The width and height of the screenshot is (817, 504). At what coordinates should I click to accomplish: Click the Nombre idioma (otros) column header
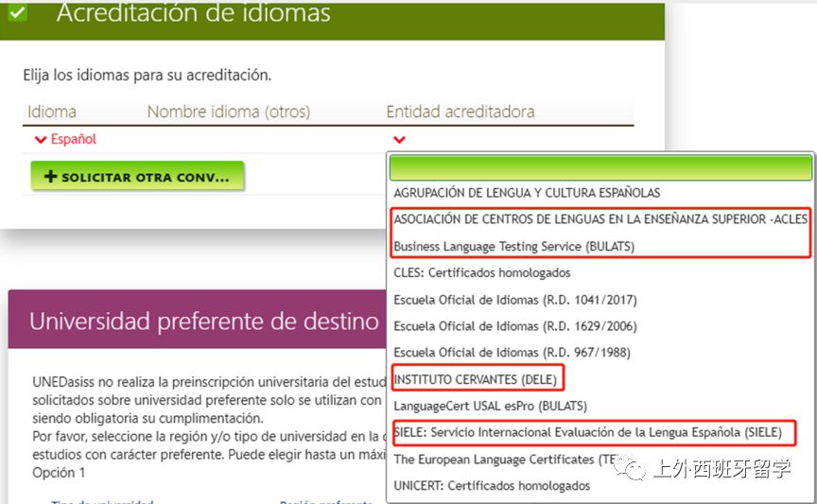click(228, 112)
